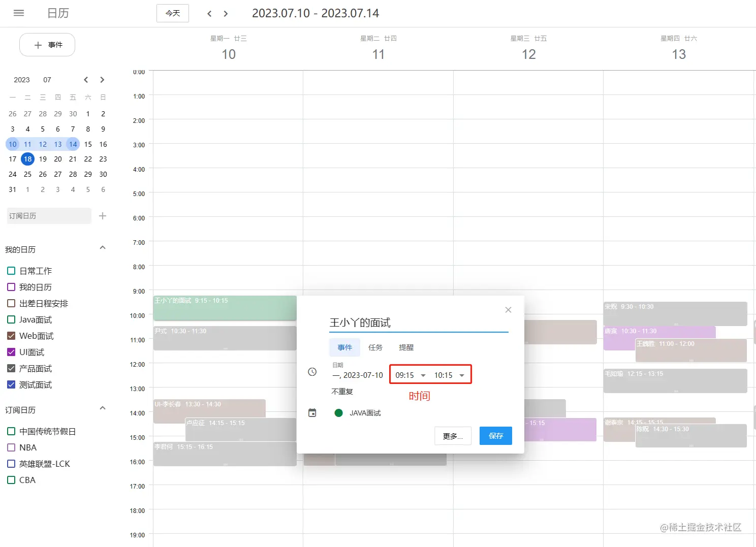
Task: Collapse the 我的日历 section
Action: pyautogui.click(x=103, y=248)
